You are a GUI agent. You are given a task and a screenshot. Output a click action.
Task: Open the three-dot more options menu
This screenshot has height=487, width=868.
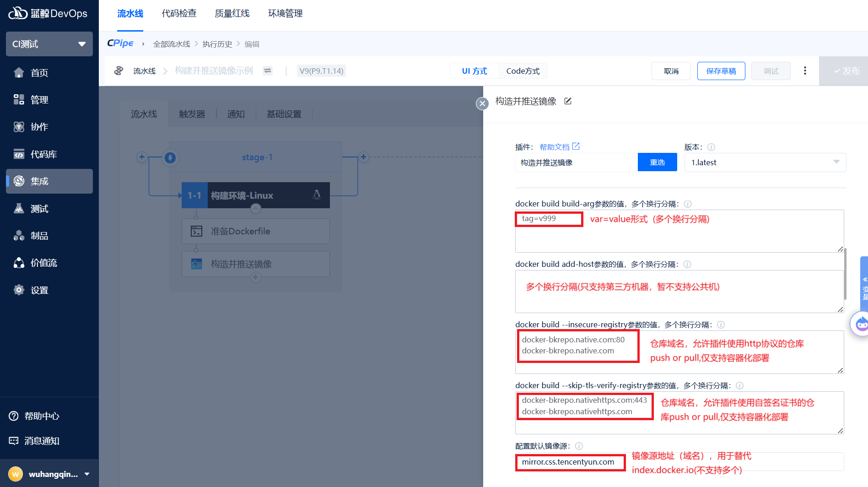pos(805,71)
